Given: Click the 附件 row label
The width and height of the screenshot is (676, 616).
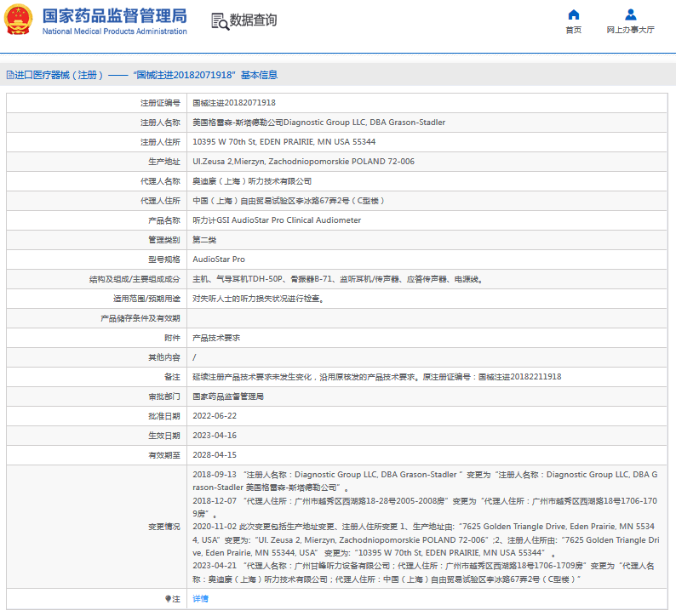Looking at the screenshot, I should pyautogui.click(x=172, y=338).
